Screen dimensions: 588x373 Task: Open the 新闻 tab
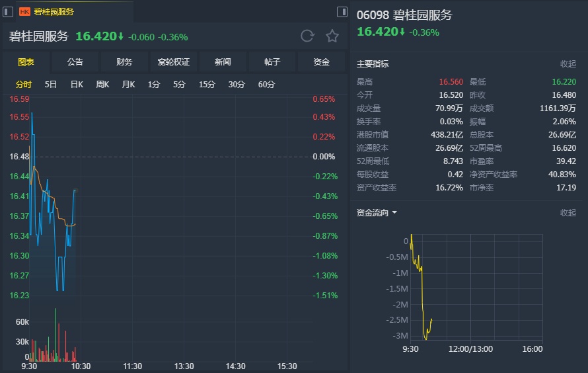point(223,62)
